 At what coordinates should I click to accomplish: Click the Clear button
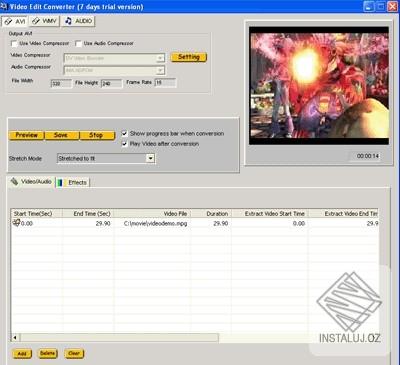[74, 353]
